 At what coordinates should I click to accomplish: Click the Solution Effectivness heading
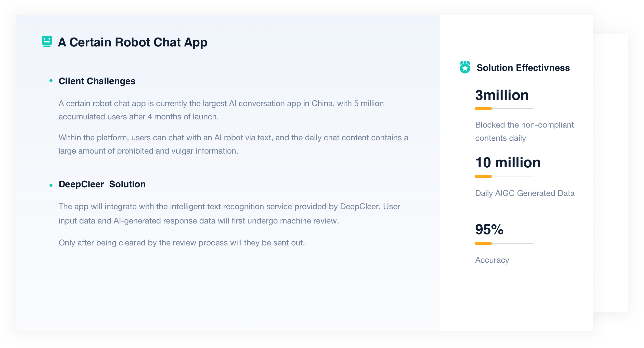[523, 68]
